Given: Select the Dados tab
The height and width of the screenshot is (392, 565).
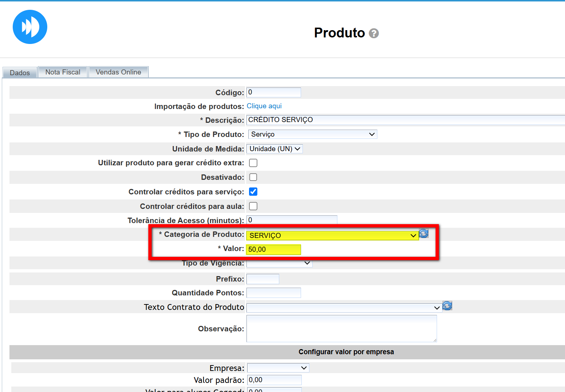Looking at the screenshot, I should [x=20, y=73].
